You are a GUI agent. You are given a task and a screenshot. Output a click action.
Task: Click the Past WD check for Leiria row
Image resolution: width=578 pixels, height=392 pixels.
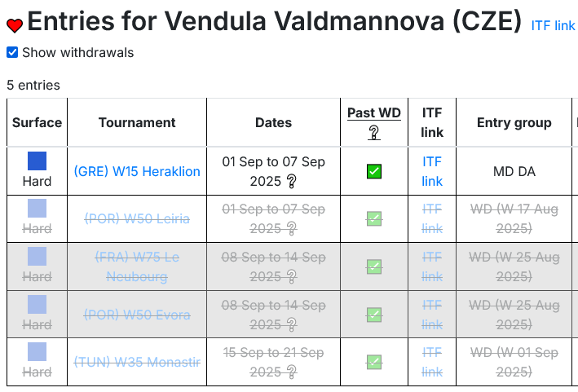pyautogui.click(x=374, y=219)
